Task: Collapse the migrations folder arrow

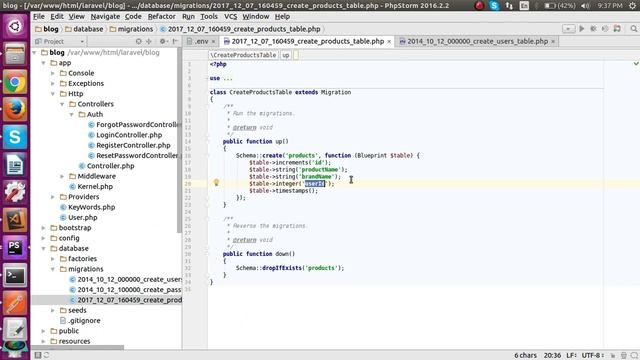Action: [53, 269]
